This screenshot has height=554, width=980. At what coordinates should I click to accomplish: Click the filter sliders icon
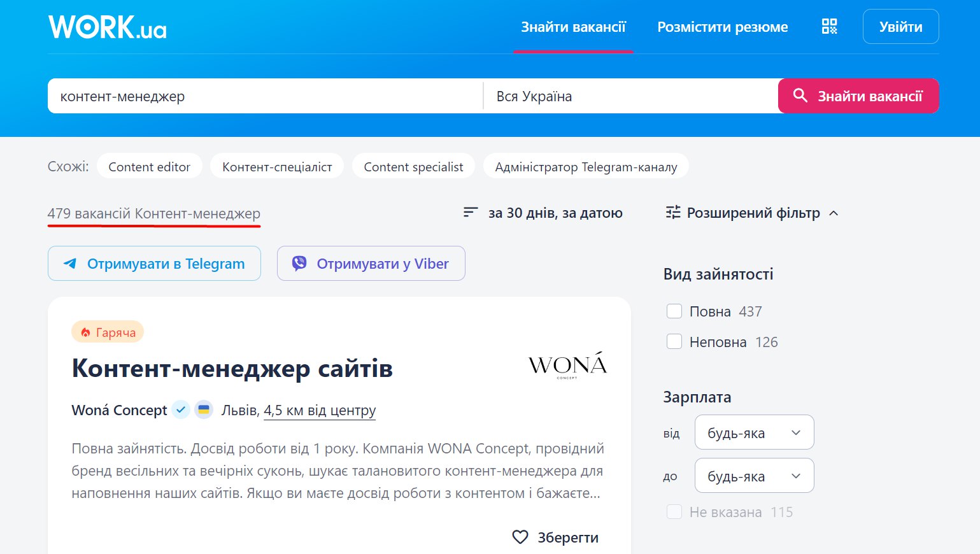click(673, 213)
